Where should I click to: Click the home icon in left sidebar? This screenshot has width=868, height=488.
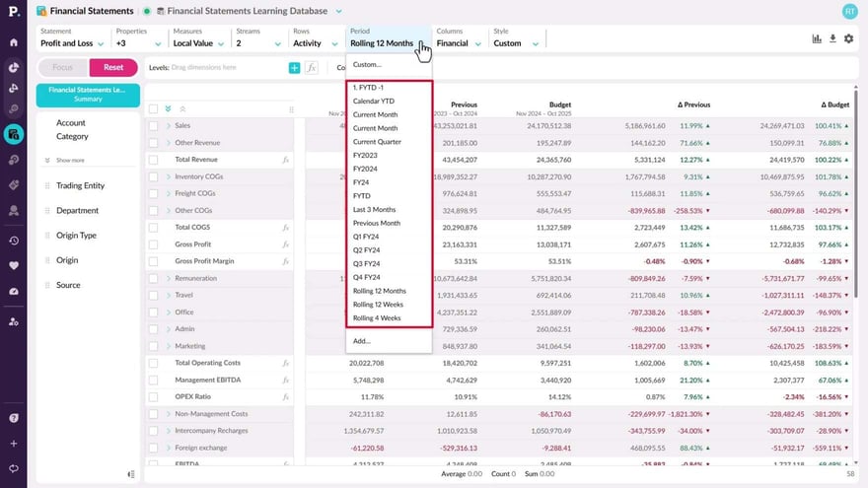pos(14,42)
